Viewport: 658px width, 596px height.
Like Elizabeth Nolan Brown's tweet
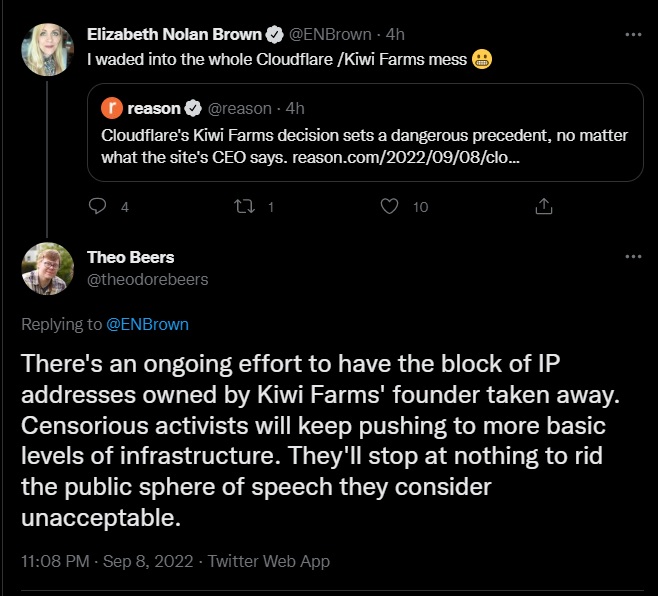[391, 206]
